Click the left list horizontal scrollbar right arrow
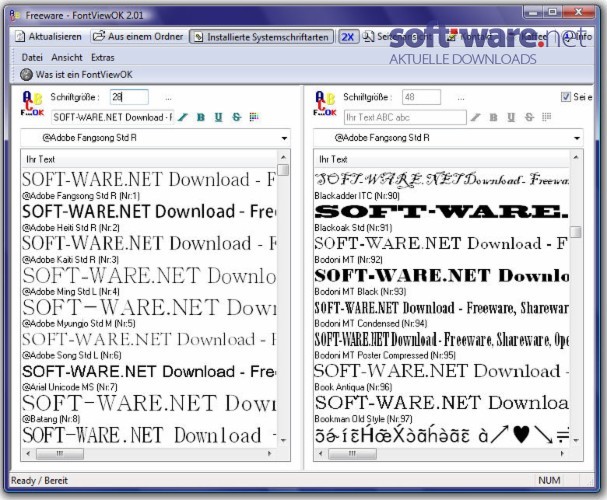The image size is (607, 500). [x=270, y=453]
